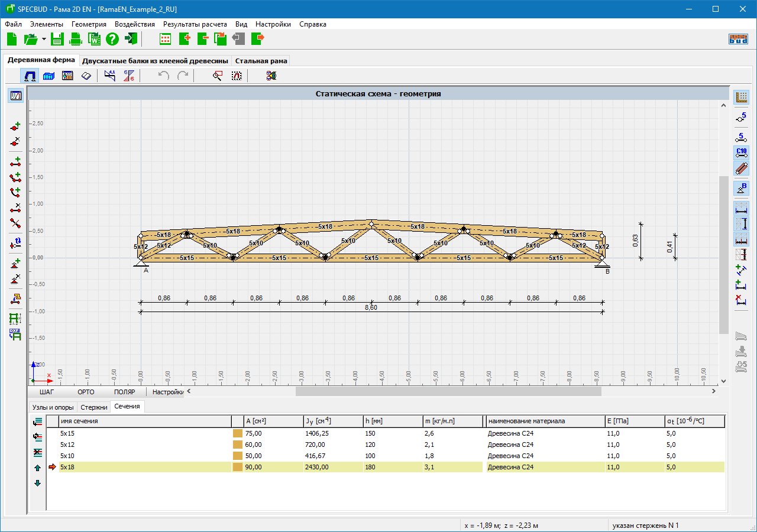
Task: Click the Export to Word document icon
Action: pos(94,40)
